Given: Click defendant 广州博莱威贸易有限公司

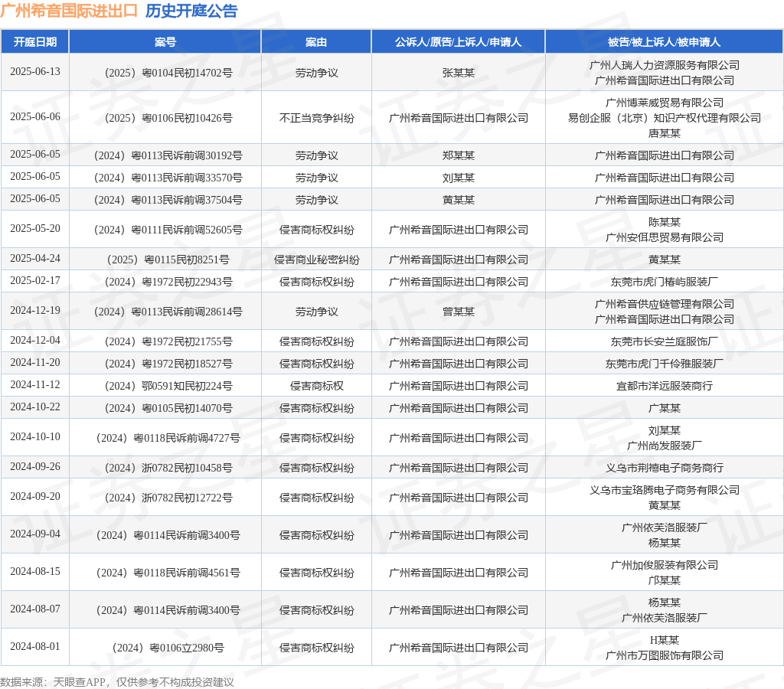Looking at the screenshot, I should [x=665, y=103].
